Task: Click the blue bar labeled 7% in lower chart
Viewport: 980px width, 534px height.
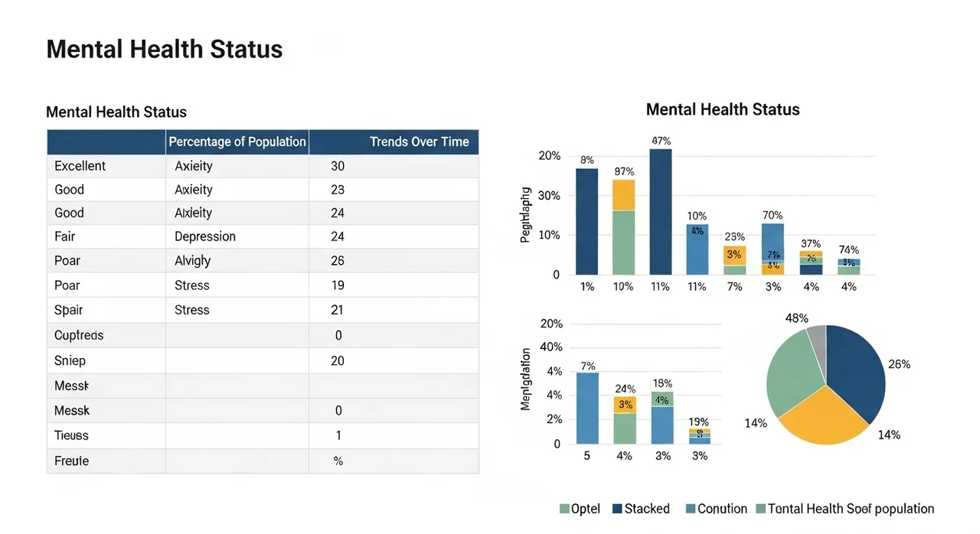Action: pos(587,408)
